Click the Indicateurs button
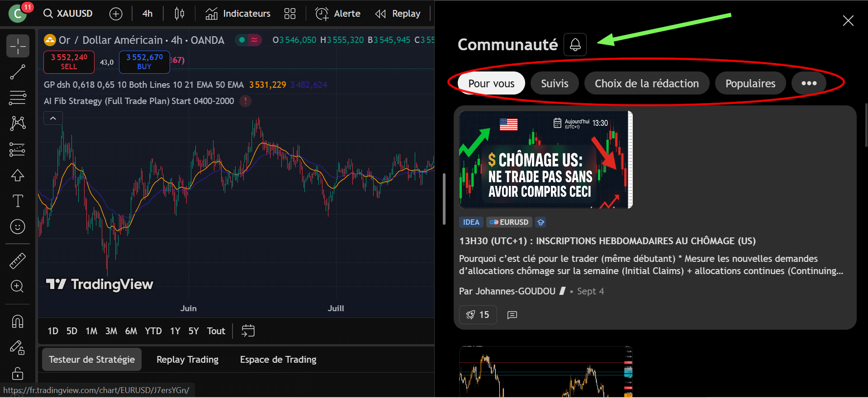This screenshot has height=398, width=868. pyautogui.click(x=238, y=14)
